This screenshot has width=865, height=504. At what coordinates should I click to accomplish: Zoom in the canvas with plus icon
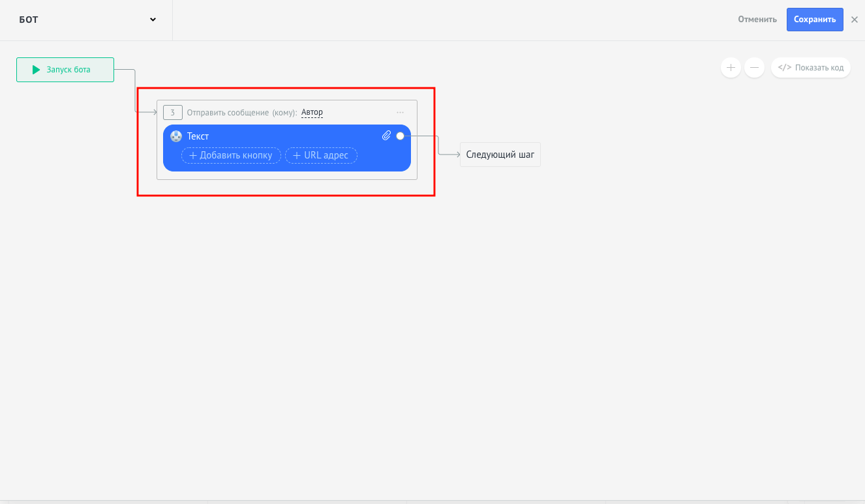click(x=731, y=67)
